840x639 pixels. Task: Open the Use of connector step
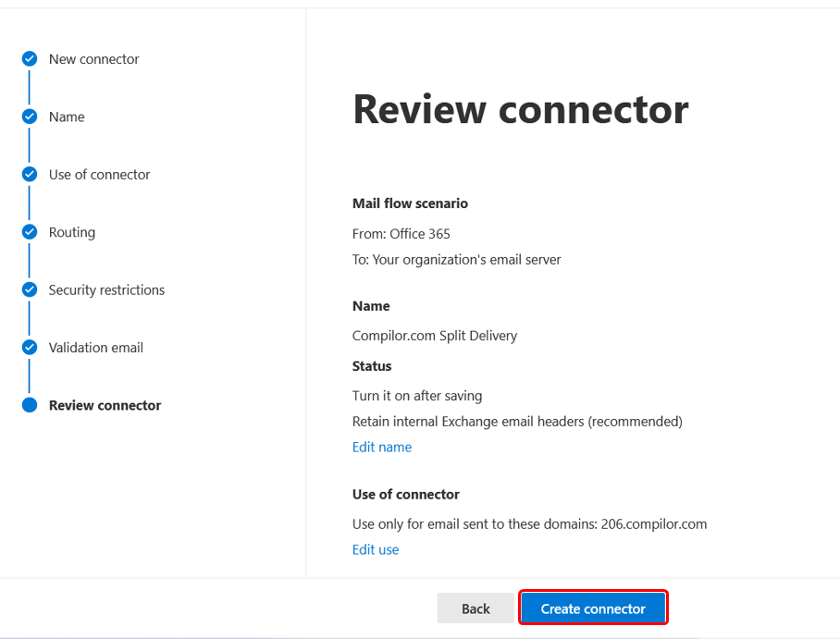coord(99,175)
